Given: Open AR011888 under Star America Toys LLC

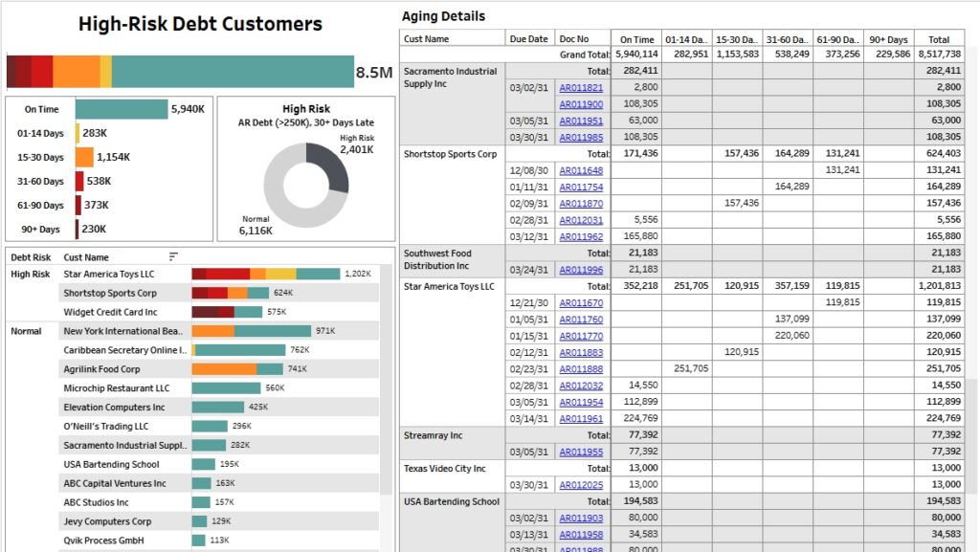Looking at the screenshot, I should (581, 368).
